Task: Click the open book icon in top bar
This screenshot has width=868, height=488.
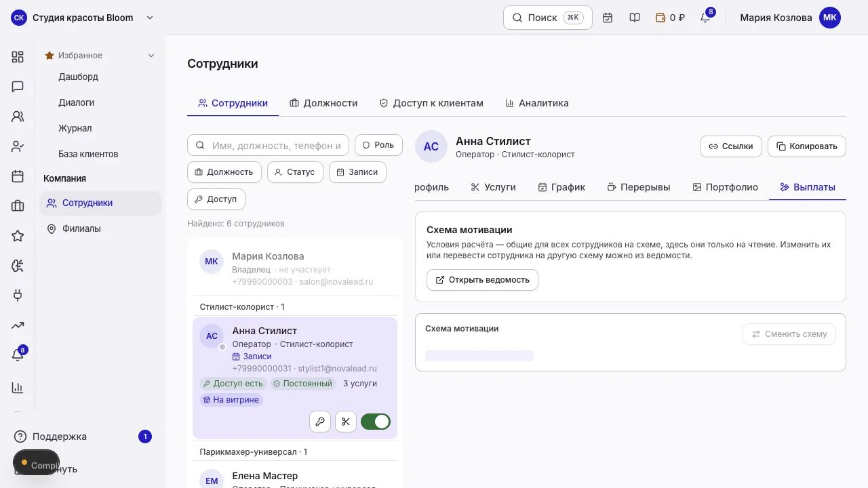Action: tap(635, 18)
